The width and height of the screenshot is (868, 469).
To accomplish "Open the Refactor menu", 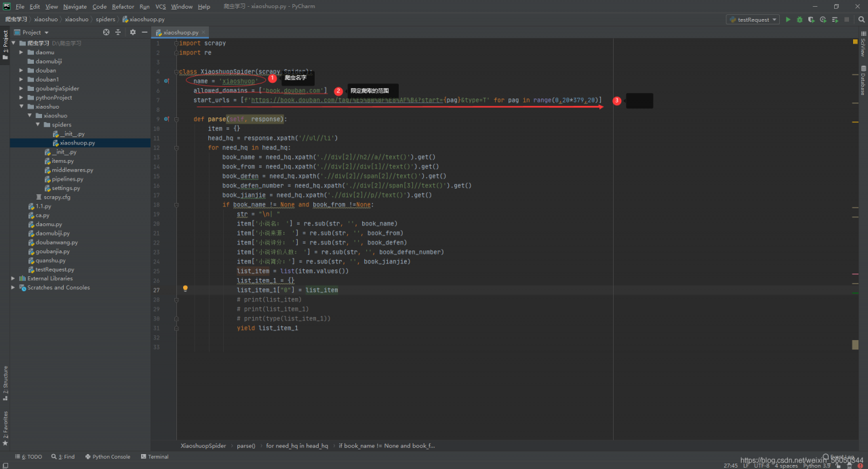I will 123,7.
